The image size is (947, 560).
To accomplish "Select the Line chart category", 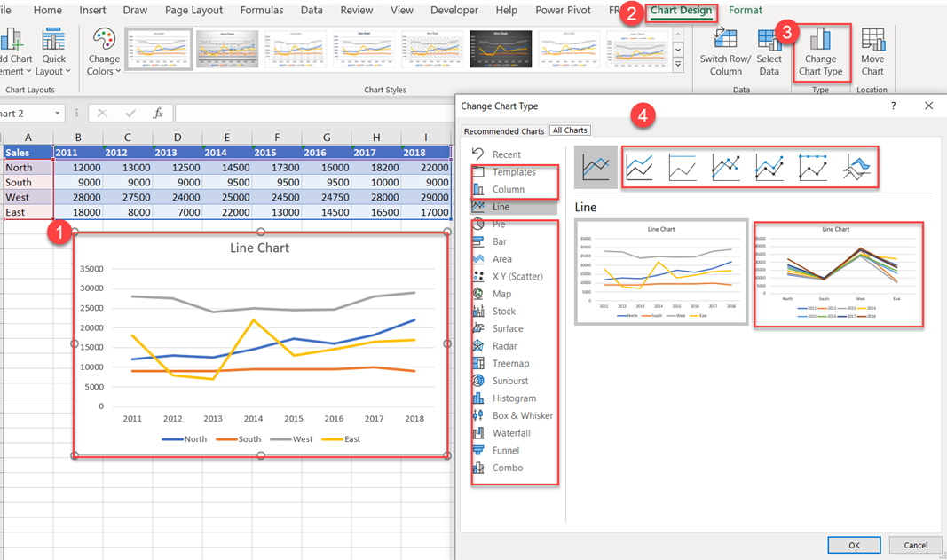I will pos(513,207).
